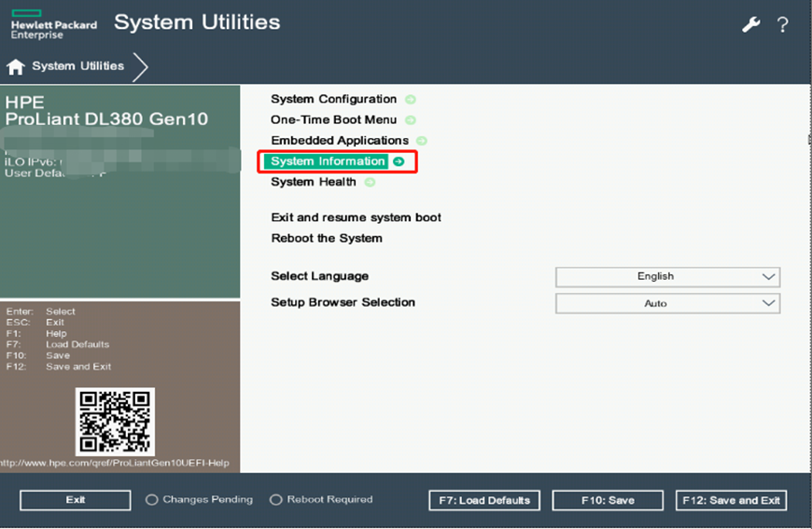Open the Select Language dropdown

click(x=667, y=277)
